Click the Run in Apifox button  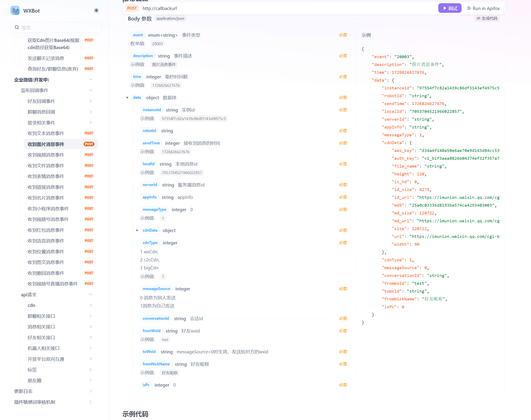[483, 8]
